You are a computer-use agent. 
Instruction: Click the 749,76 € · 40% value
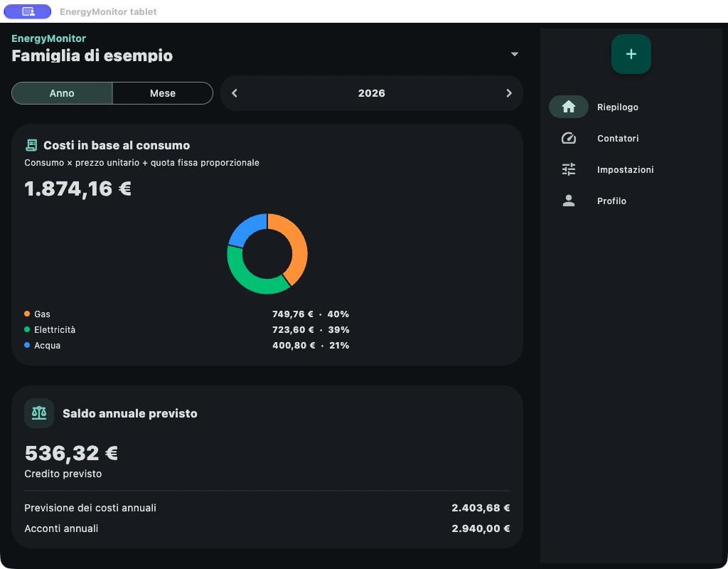[x=311, y=314]
